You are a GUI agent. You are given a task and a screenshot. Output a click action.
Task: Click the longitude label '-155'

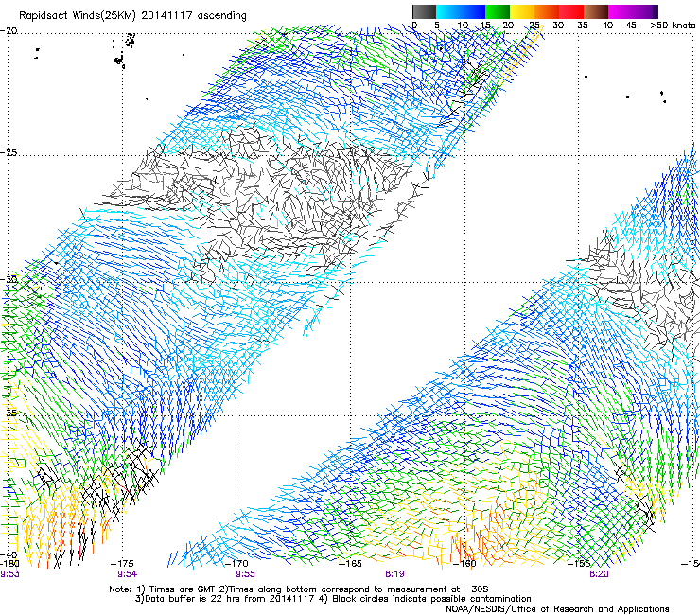click(x=579, y=564)
